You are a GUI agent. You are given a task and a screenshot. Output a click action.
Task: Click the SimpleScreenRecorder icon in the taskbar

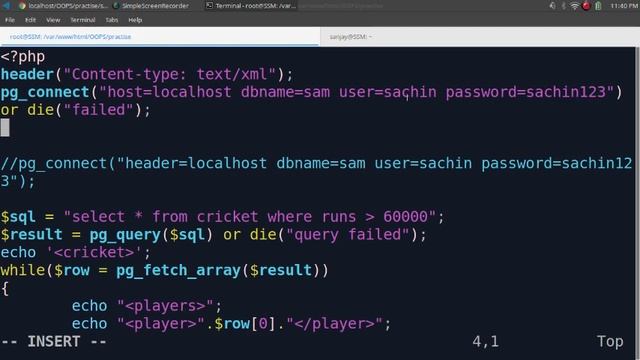(116, 6)
